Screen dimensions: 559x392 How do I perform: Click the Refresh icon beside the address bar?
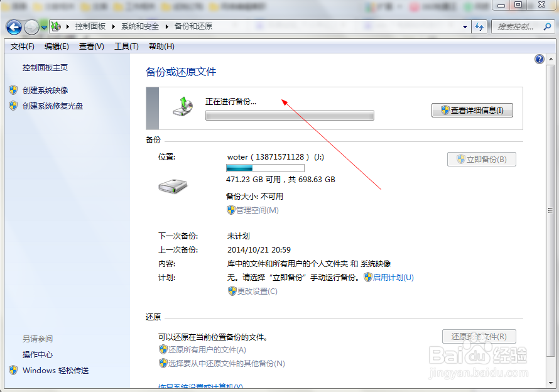coord(479,27)
